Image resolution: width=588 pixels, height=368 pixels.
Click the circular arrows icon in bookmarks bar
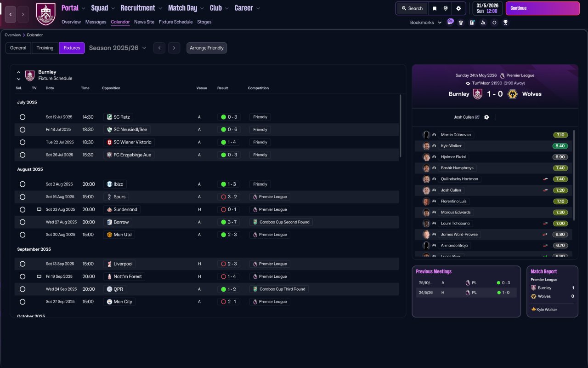pos(494,23)
